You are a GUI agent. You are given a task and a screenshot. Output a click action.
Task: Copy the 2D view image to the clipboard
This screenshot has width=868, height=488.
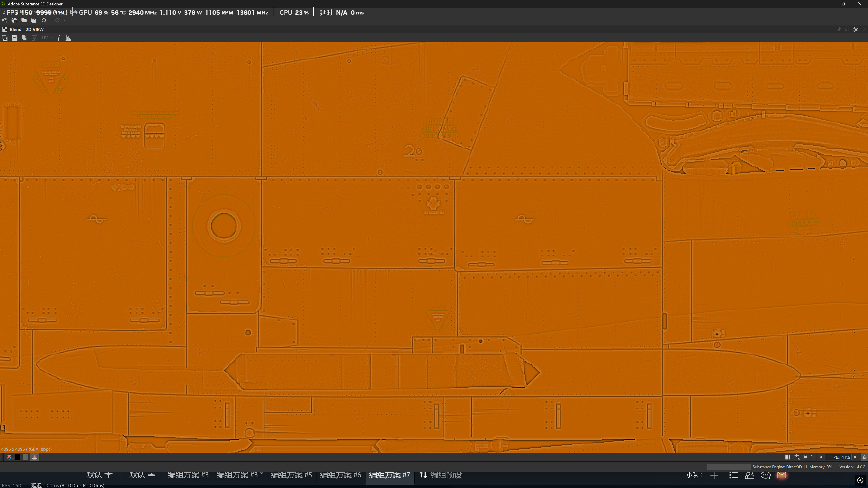coord(24,38)
